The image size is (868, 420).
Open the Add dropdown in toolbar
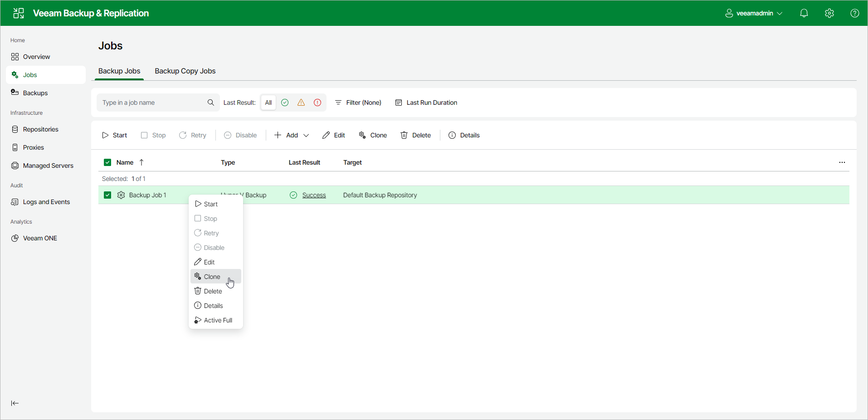[292, 135]
